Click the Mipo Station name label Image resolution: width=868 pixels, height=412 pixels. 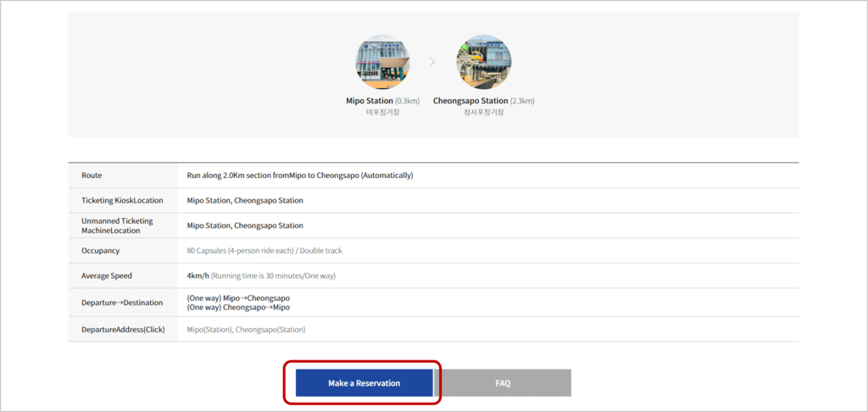pyautogui.click(x=370, y=101)
